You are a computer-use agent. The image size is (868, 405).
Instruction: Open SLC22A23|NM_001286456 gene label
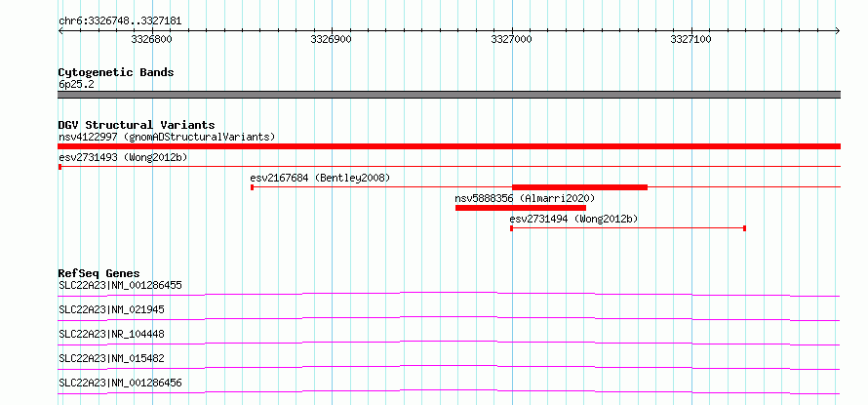(120, 383)
